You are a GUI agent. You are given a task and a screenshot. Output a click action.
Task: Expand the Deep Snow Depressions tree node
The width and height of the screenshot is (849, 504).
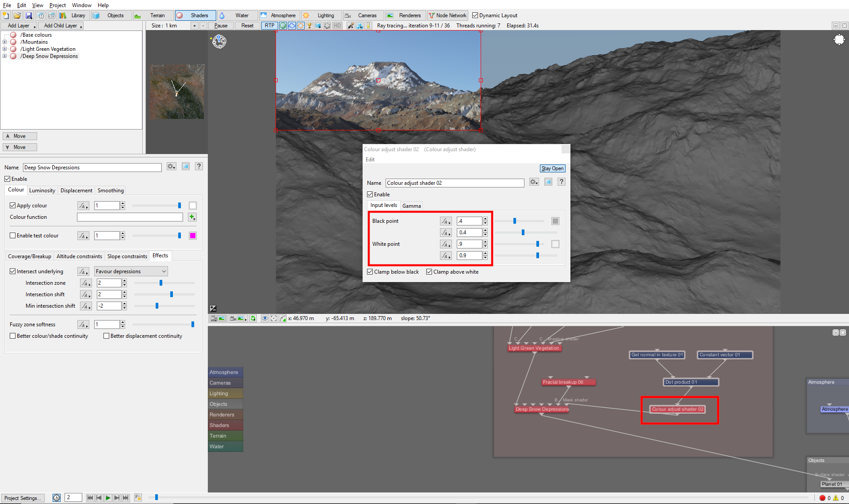point(5,56)
